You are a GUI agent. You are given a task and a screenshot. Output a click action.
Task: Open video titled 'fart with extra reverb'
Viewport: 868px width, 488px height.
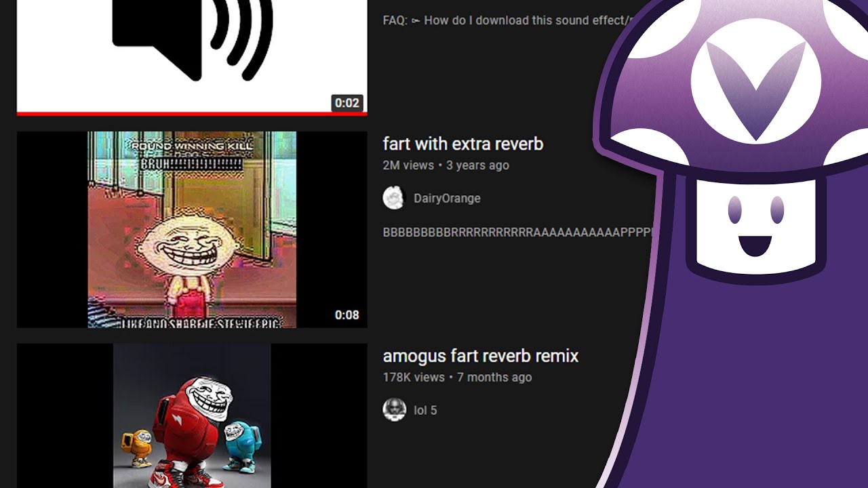(463, 144)
